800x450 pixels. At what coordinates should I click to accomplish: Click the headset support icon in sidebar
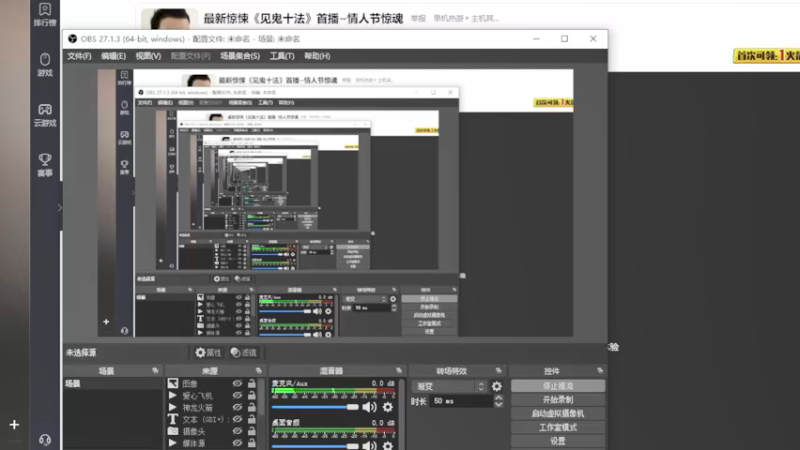point(45,440)
